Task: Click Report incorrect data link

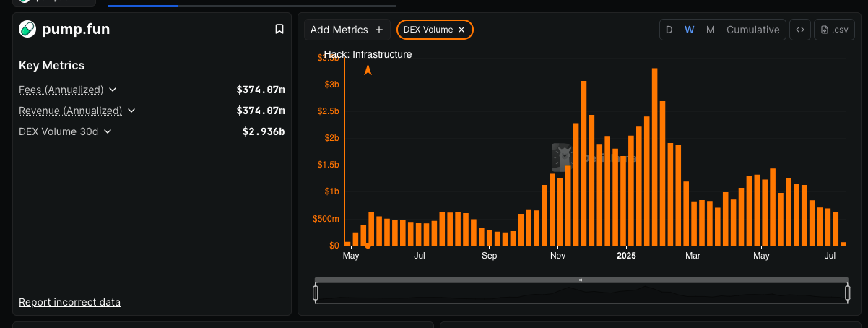Action: (69, 302)
